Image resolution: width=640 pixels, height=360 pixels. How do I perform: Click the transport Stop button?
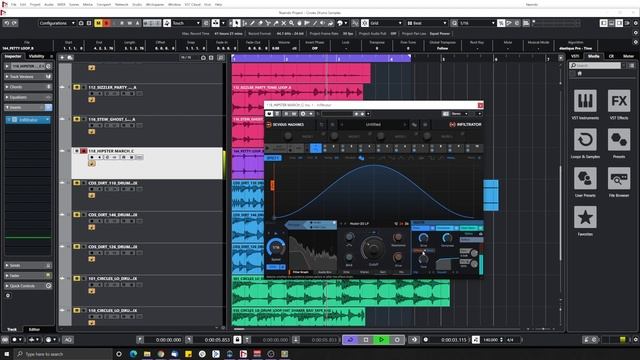[366, 340]
